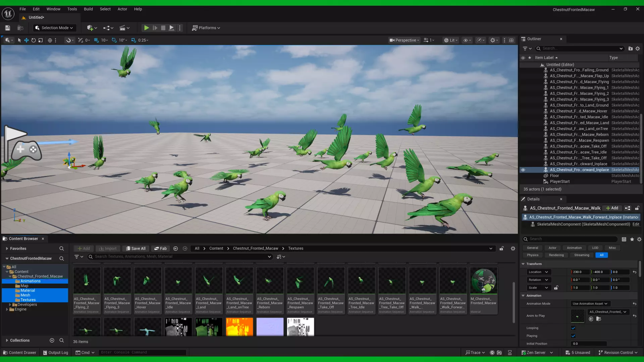The height and width of the screenshot is (362, 644).
Task: Click the Stop simulation button
Action: coord(163,28)
